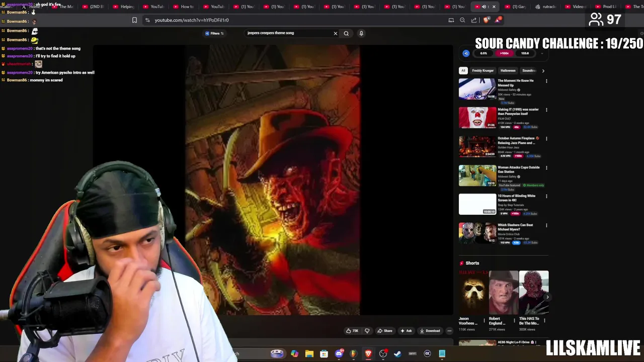Click the Share button under the video
Image resolution: width=644 pixels, height=362 pixels.
pyautogui.click(x=385, y=331)
